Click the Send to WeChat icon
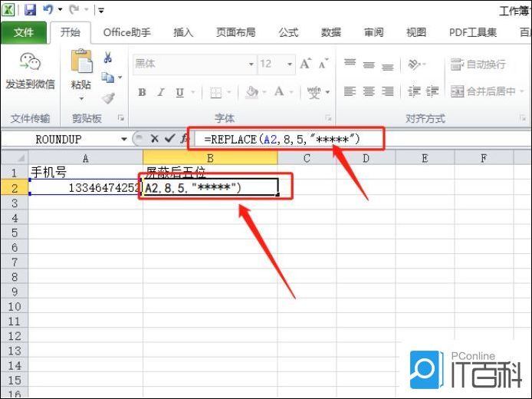532x399 pixels. click(30, 62)
